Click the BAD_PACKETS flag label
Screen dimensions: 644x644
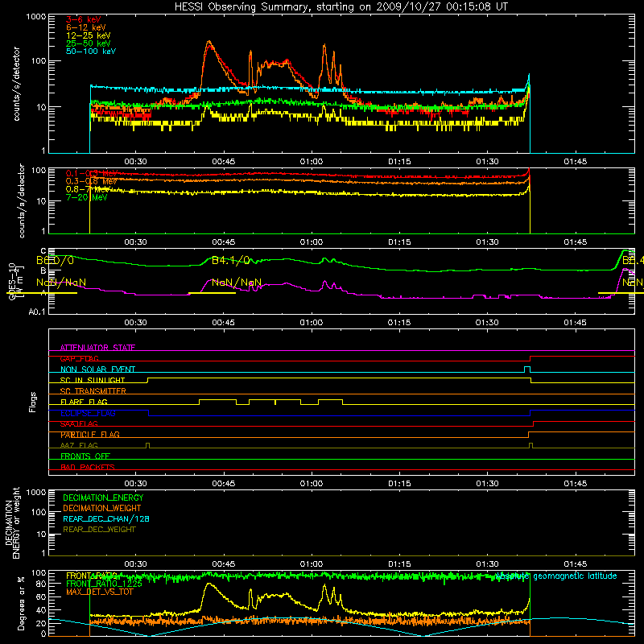point(88,467)
